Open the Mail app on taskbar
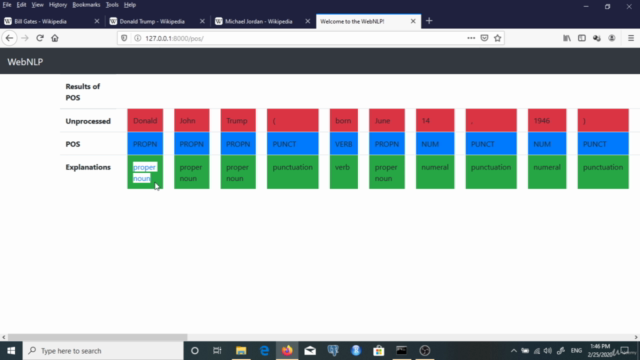The image size is (640, 360). tap(310, 351)
